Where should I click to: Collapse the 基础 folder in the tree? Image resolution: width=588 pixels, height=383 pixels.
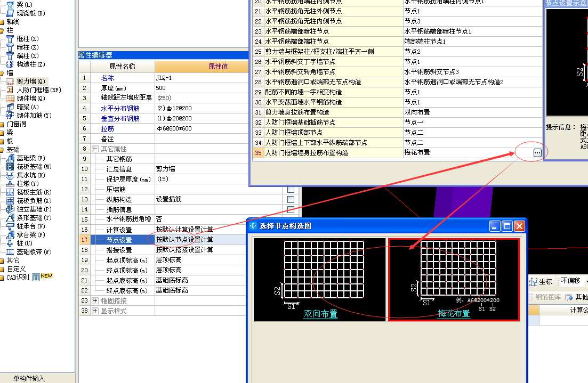coord(2,150)
